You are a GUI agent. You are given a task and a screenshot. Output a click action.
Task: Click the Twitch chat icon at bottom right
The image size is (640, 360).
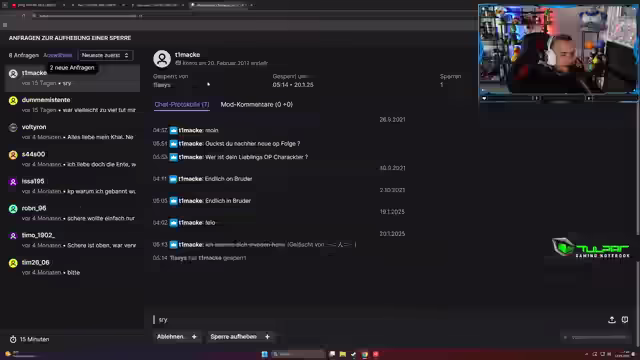625,320
